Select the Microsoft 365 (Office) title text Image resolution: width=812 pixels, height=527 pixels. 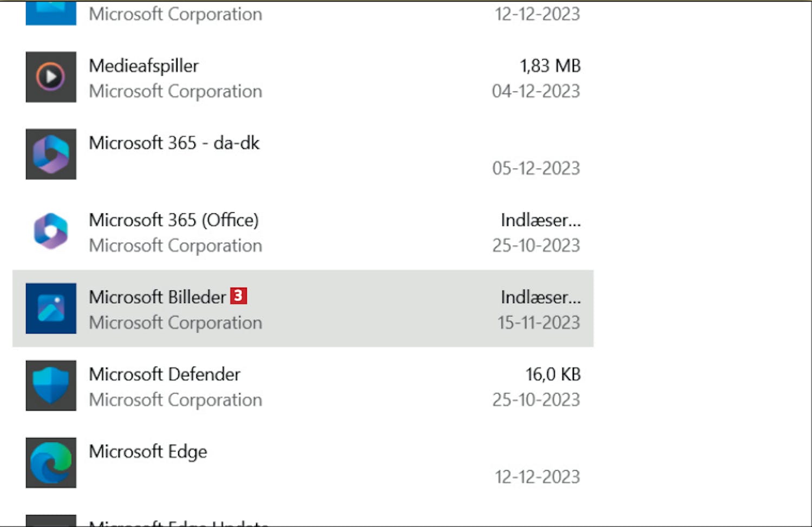click(x=173, y=220)
